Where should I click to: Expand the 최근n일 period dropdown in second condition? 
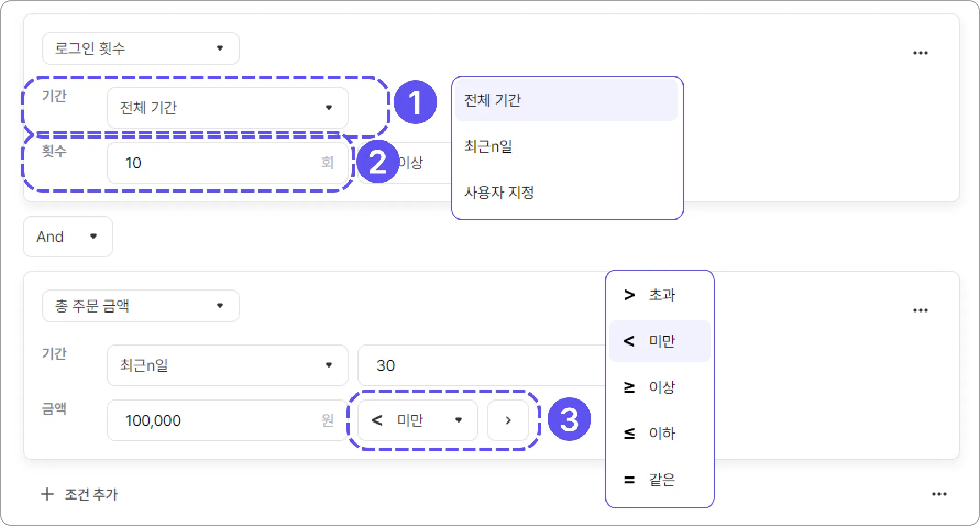click(x=227, y=365)
